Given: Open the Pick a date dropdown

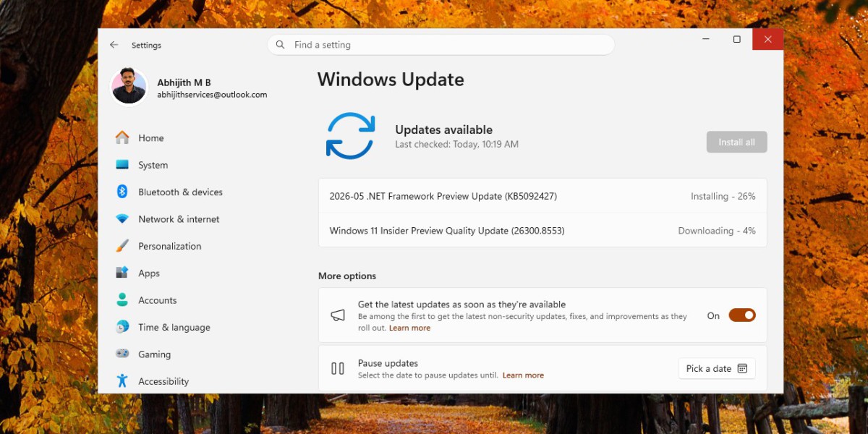Looking at the screenshot, I should [717, 368].
